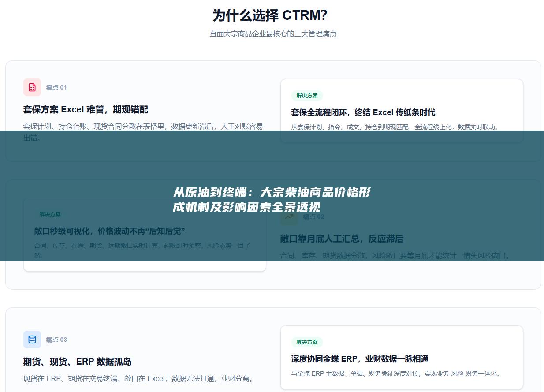The image size is (544, 392).
Task: Open the title 深度协同金蝶 ERP，业财数据一脉相通
Action: tap(360, 359)
